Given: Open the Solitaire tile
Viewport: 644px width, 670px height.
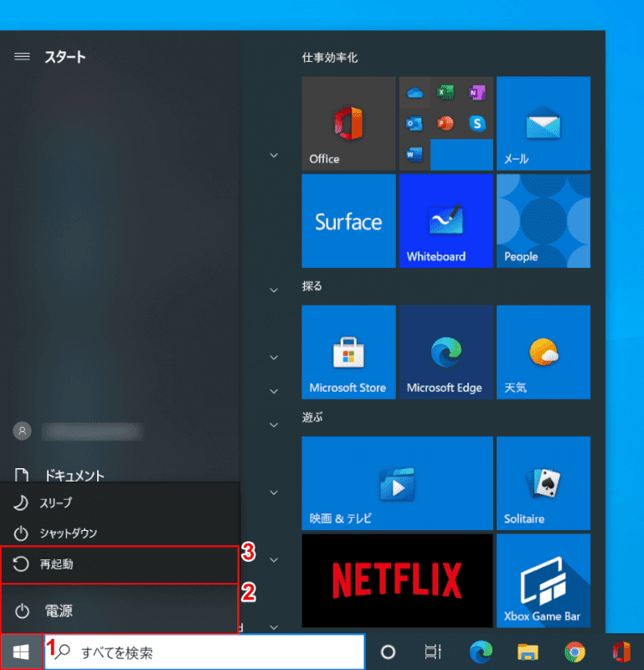Looking at the screenshot, I should click(544, 483).
